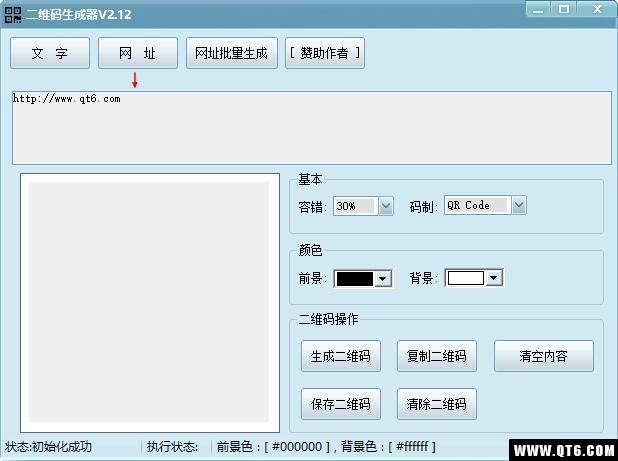The height and width of the screenshot is (461, 618).
Task: Click the QR code app icon in title bar
Action: [x=13, y=15]
